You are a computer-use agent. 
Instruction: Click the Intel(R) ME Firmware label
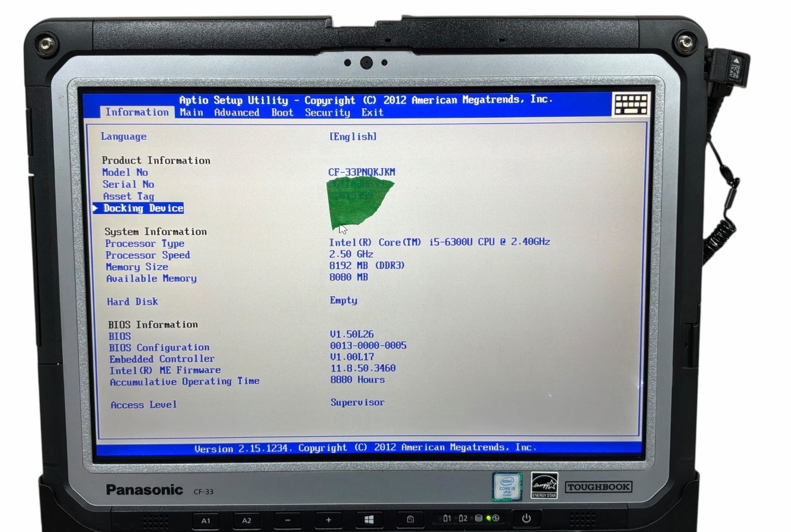pos(165,370)
